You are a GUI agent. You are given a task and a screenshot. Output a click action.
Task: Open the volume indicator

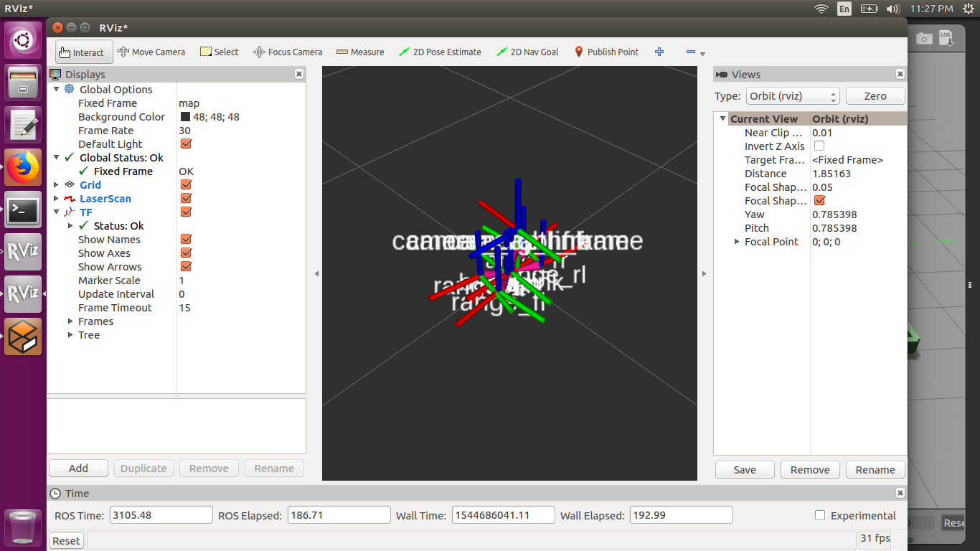click(x=892, y=9)
